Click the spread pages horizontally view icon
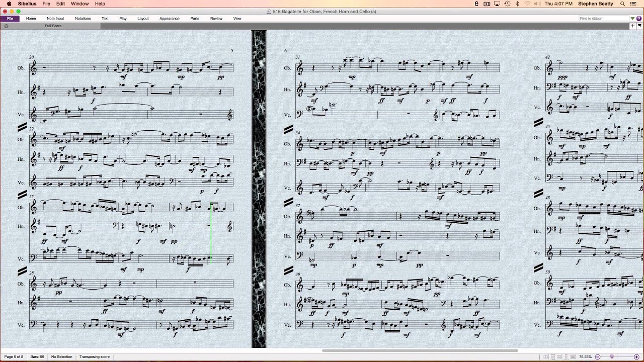The image size is (644, 362). (546, 356)
